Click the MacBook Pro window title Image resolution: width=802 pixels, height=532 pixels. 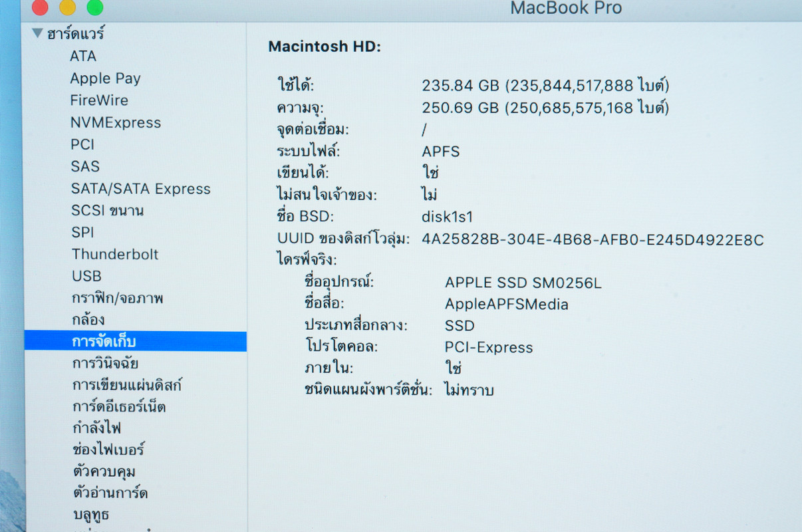(x=566, y=8)
